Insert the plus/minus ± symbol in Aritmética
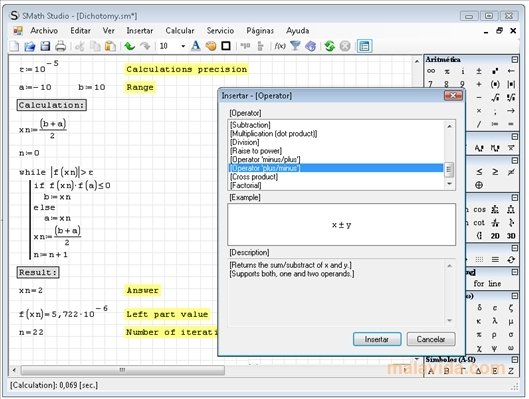Viewport: 529px width, 399px height. pos(479,71)
